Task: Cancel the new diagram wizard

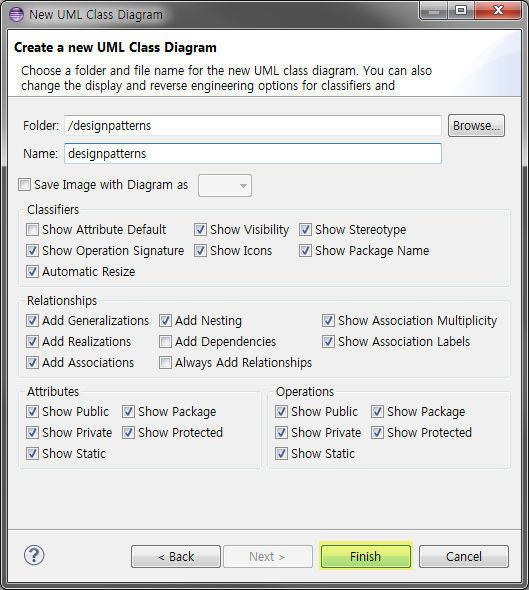Action: 464,557
